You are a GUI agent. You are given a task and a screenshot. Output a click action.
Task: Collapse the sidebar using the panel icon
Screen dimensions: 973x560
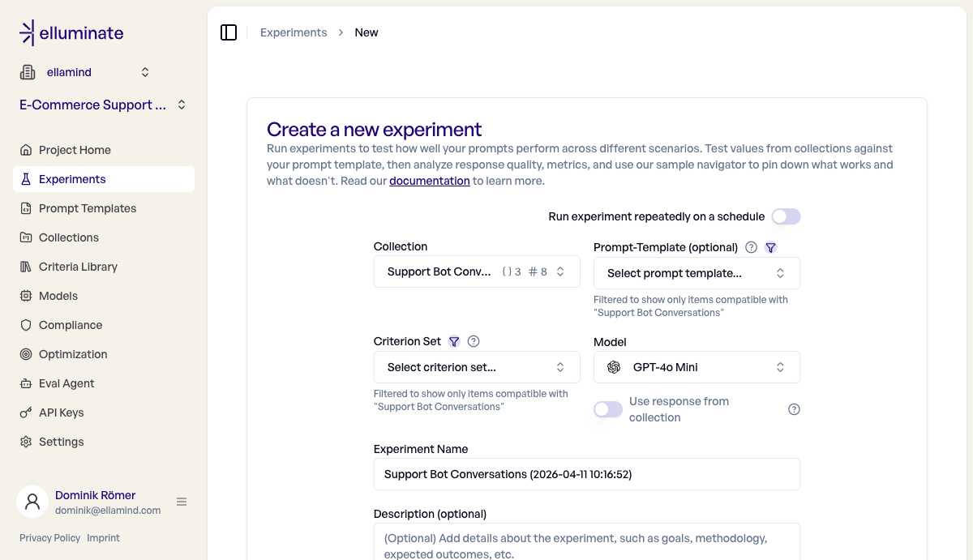(x=229, y=32)
